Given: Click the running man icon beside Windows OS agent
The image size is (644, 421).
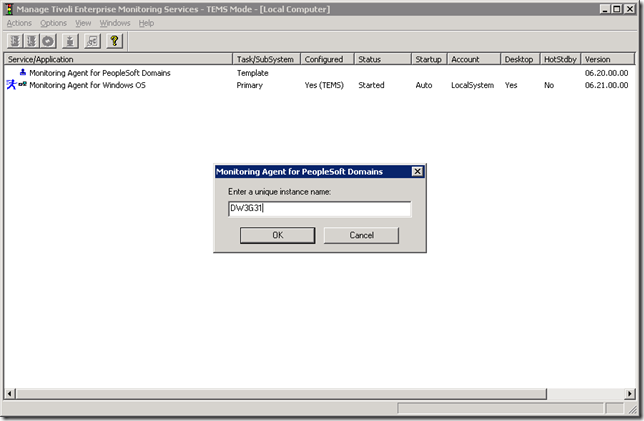Looking at the screenshot, I should [x=11, y=85].
